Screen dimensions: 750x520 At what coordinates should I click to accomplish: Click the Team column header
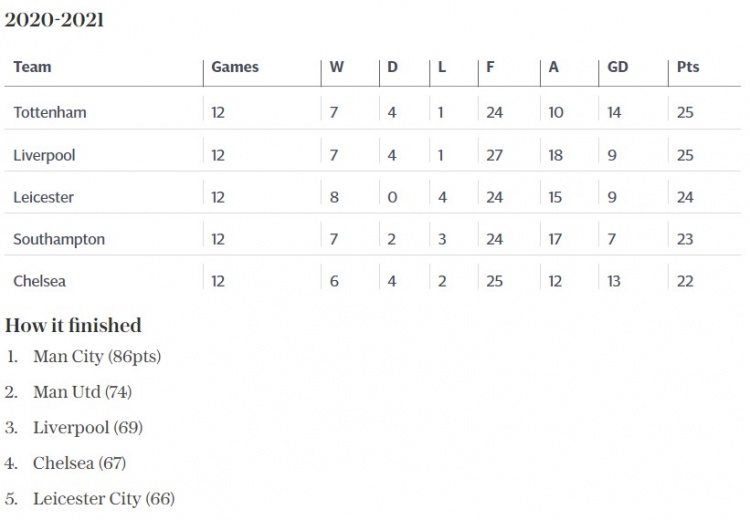[32, 67]
